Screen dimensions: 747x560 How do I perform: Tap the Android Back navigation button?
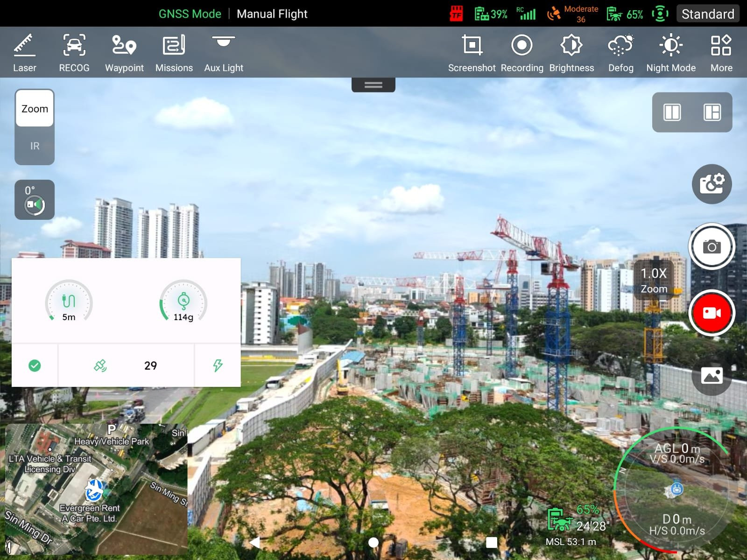click(254, 542)
